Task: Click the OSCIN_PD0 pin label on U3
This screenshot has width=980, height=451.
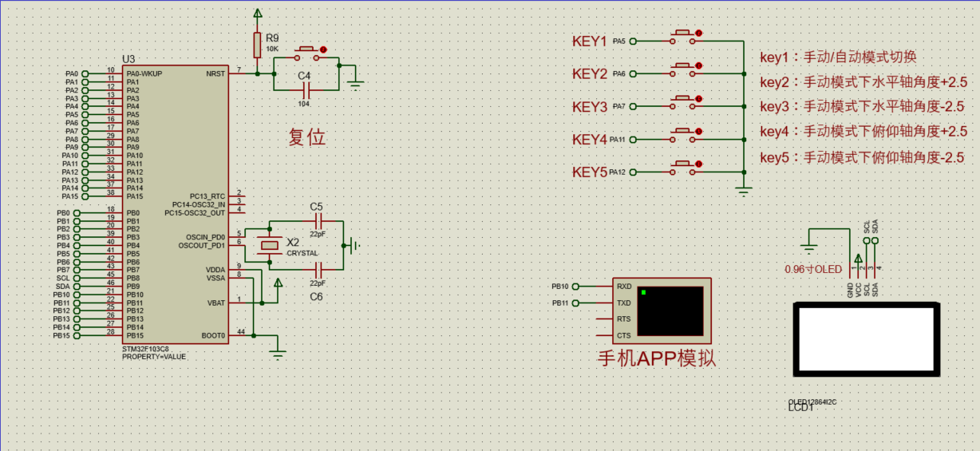Action: click(x=205, y=237)
